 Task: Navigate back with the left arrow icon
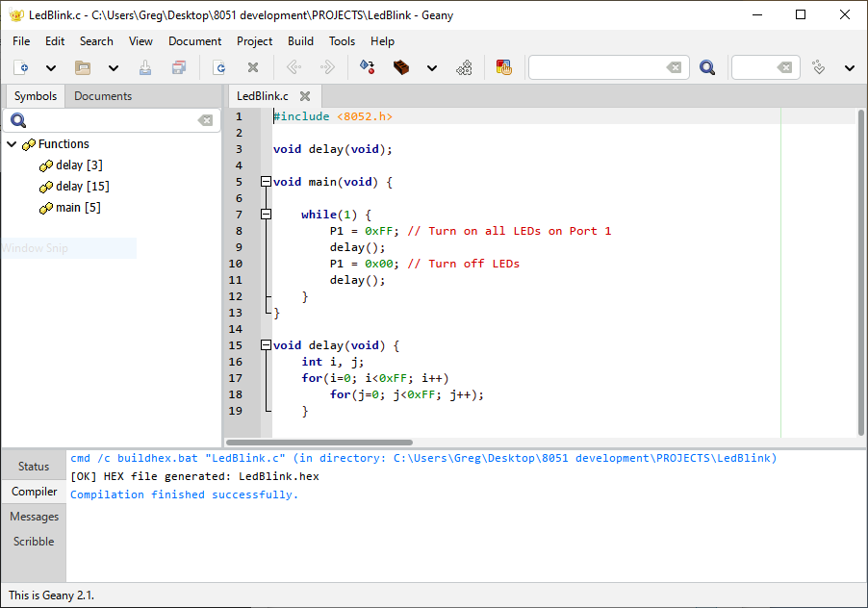[294, 67]
